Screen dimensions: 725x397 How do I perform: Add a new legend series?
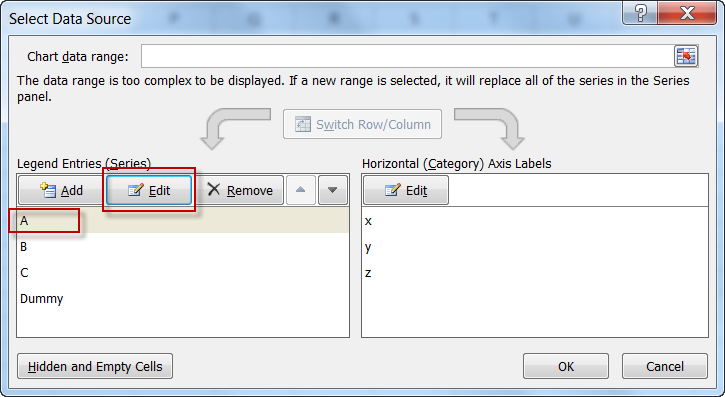coord(62,190)
